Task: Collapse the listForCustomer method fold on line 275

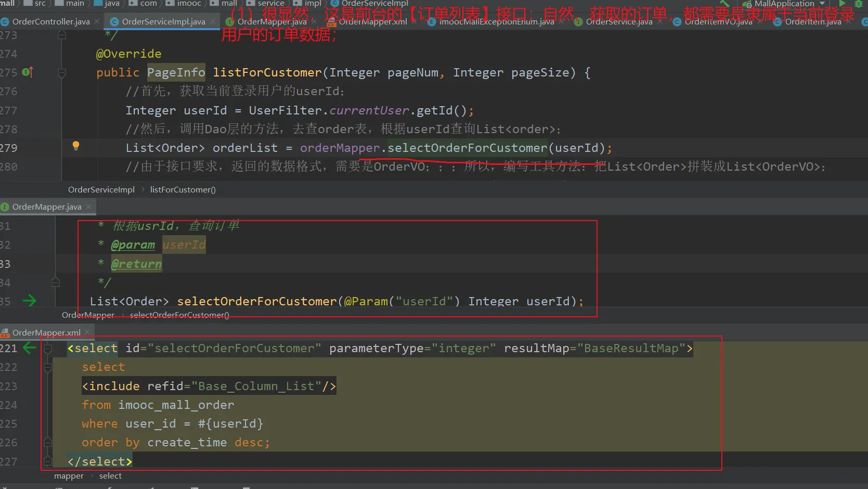Action: click(62, 73)
